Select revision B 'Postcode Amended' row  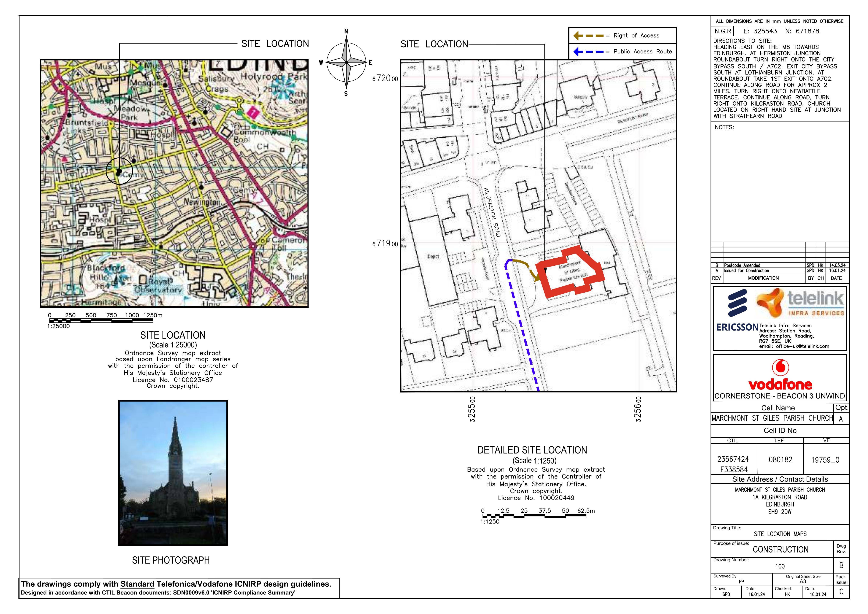[780, 265]
